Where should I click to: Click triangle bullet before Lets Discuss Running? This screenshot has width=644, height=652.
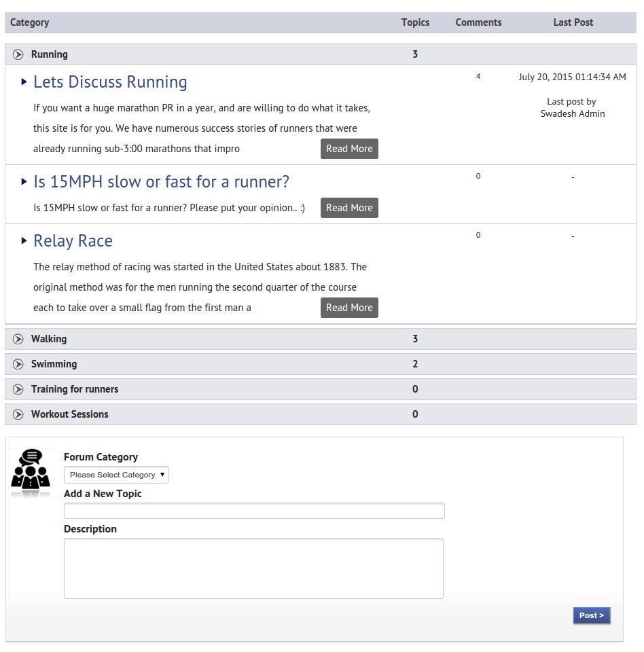point(24,82)
